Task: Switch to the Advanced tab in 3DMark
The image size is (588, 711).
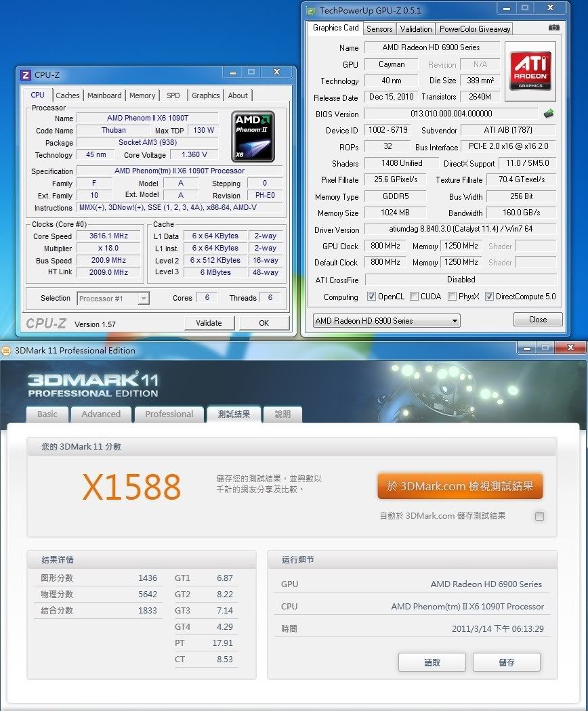Action: point(101,414)
